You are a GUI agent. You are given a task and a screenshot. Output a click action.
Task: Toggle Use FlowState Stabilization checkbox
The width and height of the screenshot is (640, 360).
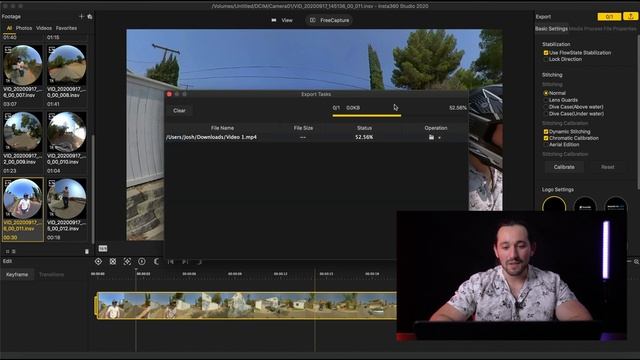click(x=546, y=53)
